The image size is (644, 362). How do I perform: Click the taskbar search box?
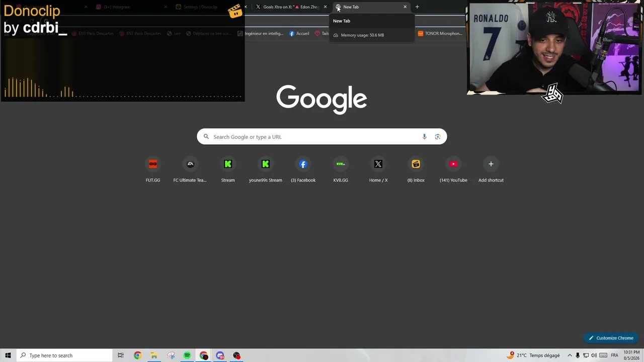pos(64,355)
